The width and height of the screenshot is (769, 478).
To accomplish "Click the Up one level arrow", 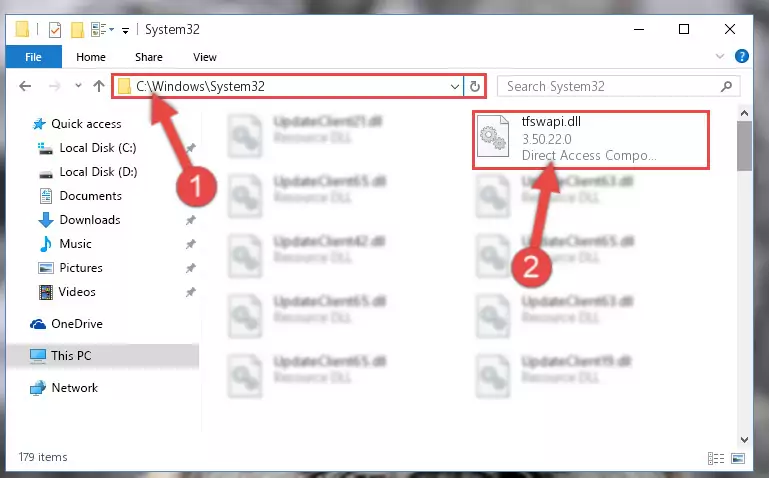I will pos(99,86).
